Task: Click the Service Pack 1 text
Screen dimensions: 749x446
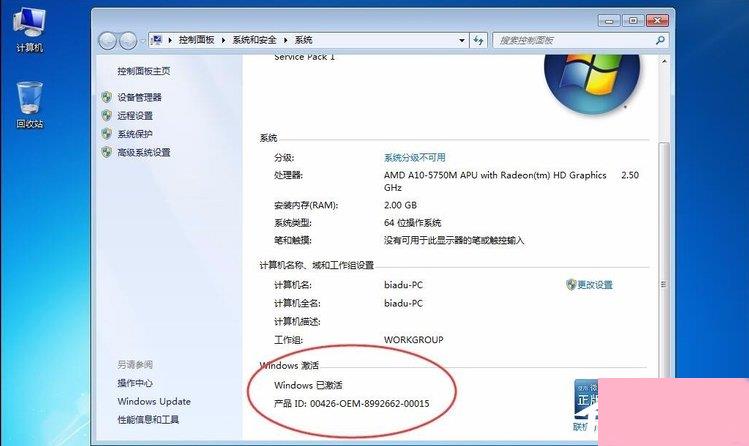Action: (304, 58)
